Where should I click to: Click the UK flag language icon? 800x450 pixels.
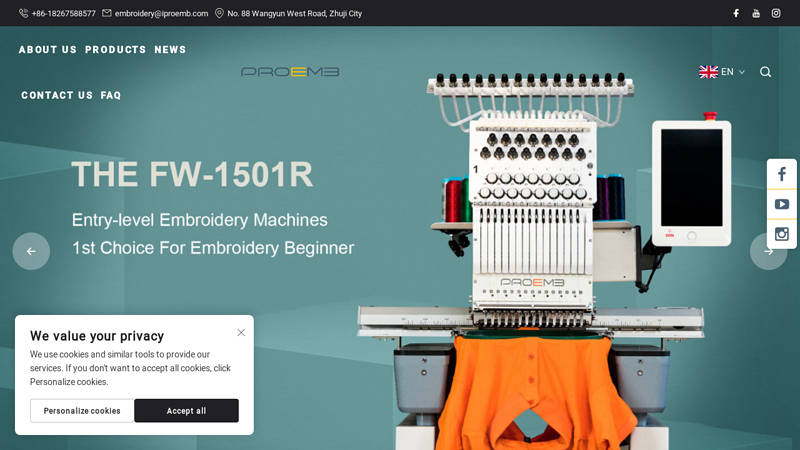tap(708, 72)
